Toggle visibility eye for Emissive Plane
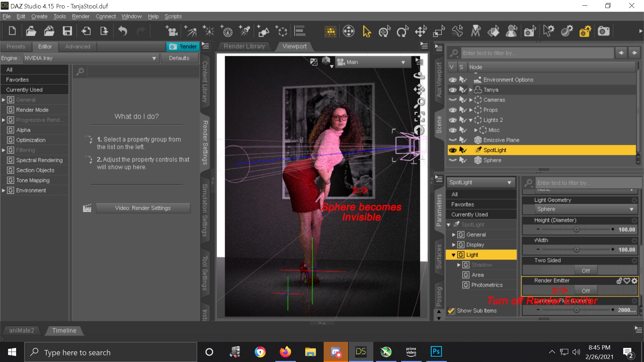 tap(453, 140)
